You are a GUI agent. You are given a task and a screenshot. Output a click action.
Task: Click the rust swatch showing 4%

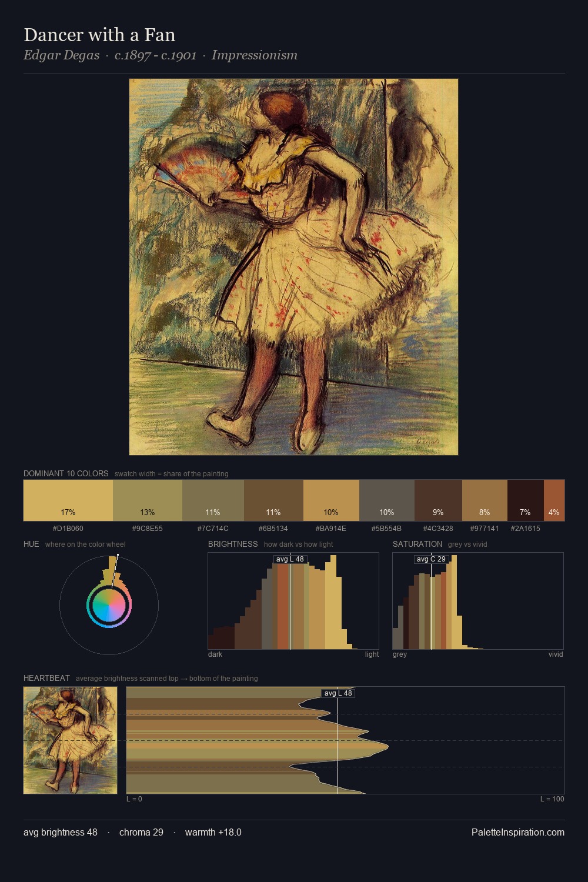pos(554,500)
